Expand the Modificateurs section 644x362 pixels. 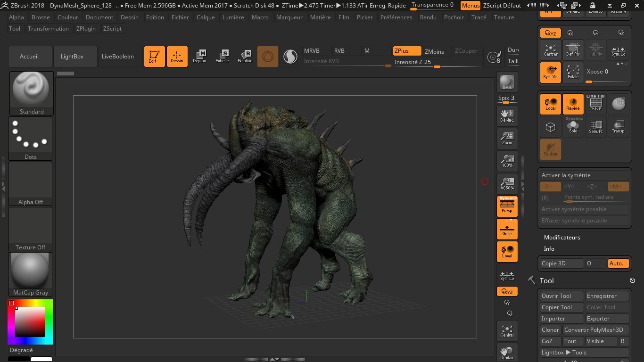click(x=562, y=237)
